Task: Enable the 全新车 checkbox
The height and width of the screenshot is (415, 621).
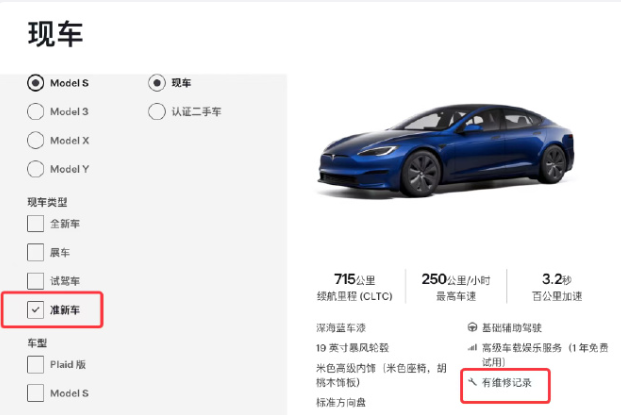Action: [35, 223]
